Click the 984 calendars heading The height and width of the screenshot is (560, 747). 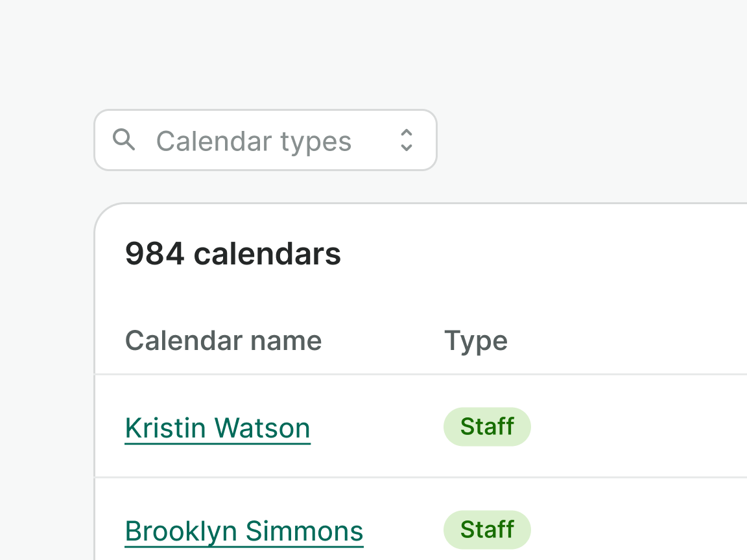tap(233, 253)
